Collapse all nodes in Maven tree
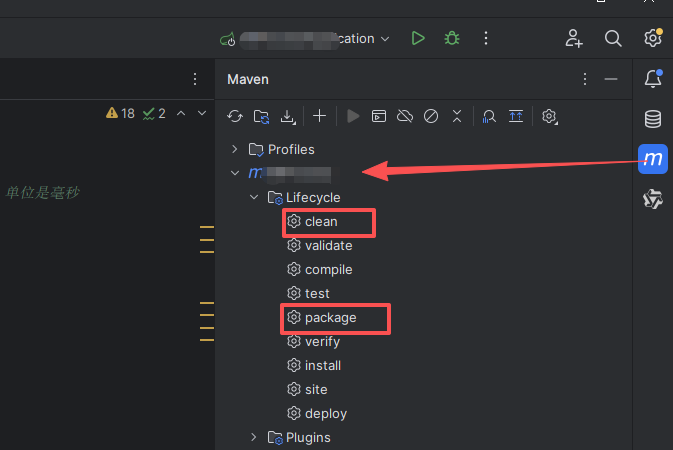 (x=457, y=116)
